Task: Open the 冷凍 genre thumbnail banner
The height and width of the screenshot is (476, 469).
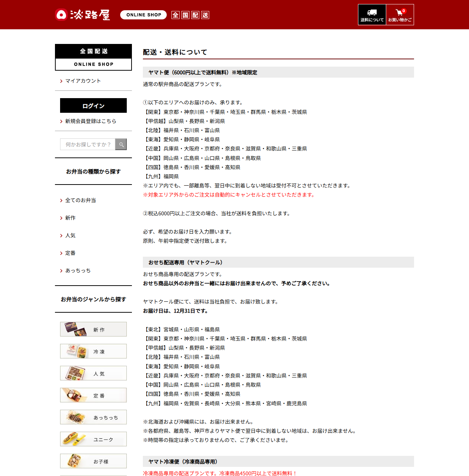Action: (93, 351)
